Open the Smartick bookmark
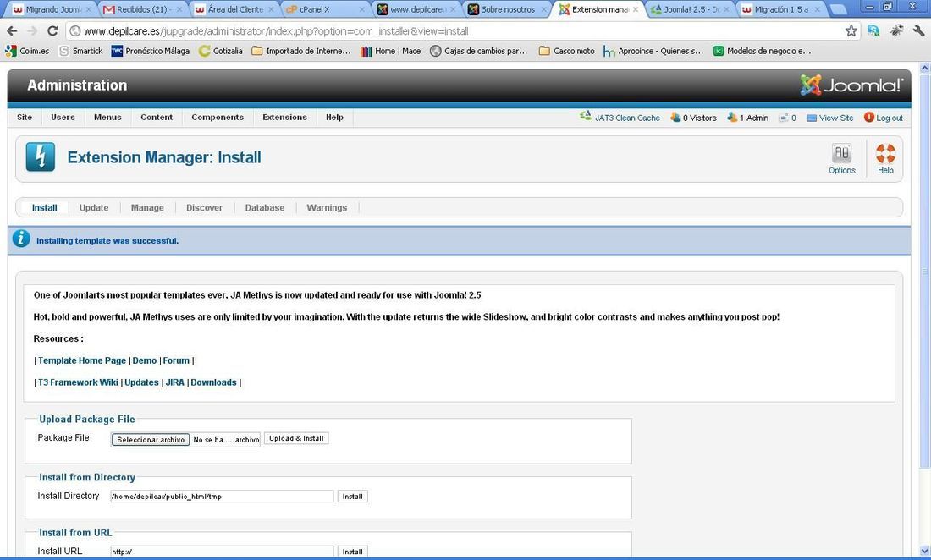The height and width of the screenshot is (560, 931). [x=81, y=51]
